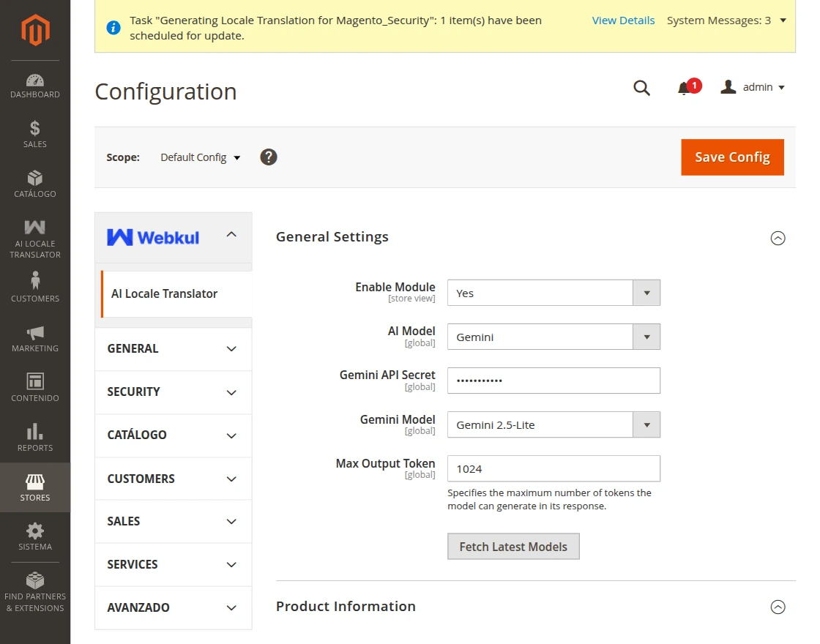
Task: Collapse the General Settings section
Action: 778,238
